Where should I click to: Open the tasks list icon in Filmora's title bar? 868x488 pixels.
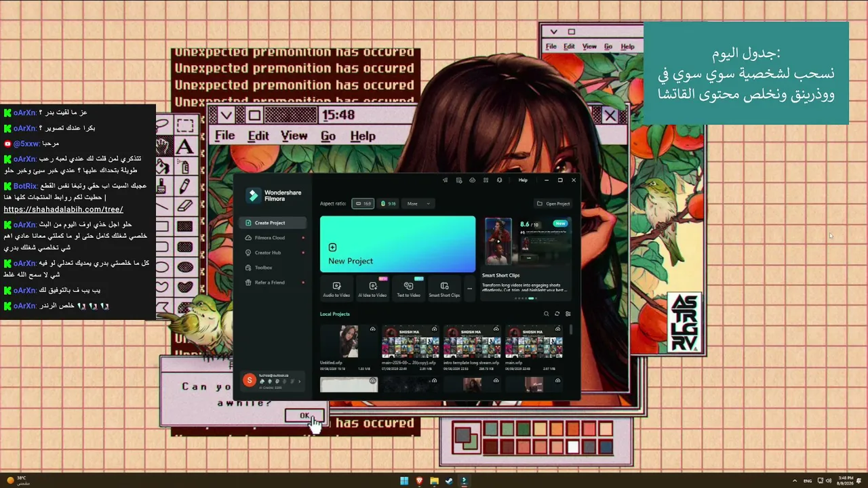tap(458, 180)
